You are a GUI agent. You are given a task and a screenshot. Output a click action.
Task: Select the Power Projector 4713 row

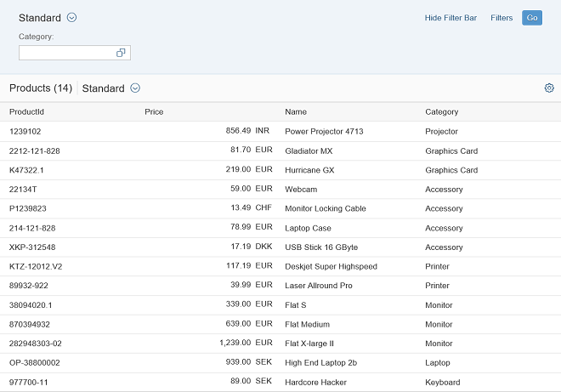point(324,132)
